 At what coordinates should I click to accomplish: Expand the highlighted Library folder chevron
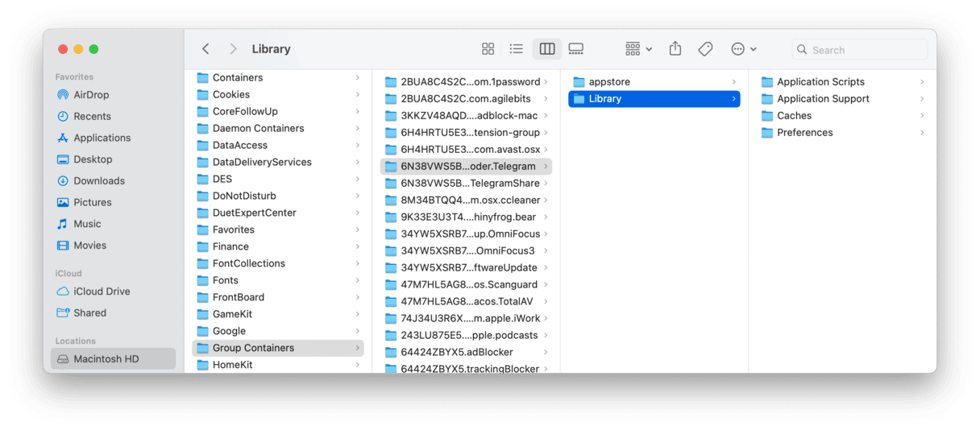733,99
